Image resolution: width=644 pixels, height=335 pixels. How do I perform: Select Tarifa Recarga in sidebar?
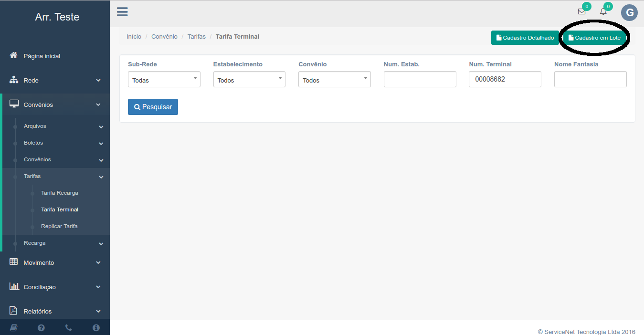pyautogui.click(x=60, y=193)
